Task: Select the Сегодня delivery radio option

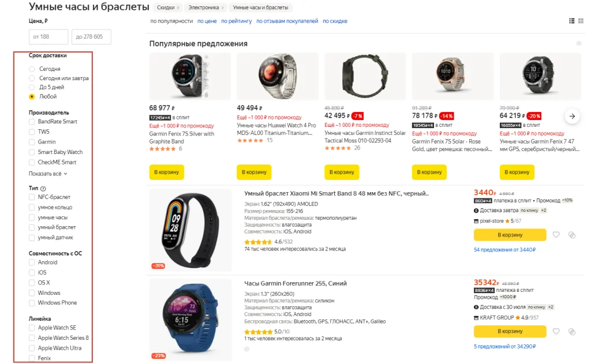Action: pyautogui.click(x=32, y=69)
